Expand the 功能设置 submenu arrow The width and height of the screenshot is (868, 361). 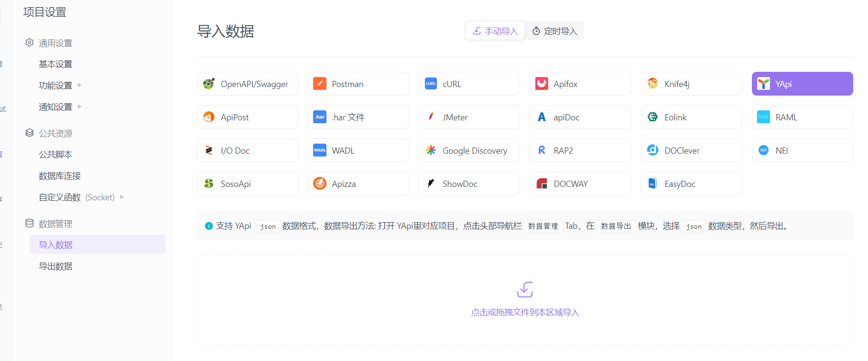tap(79, 85)
